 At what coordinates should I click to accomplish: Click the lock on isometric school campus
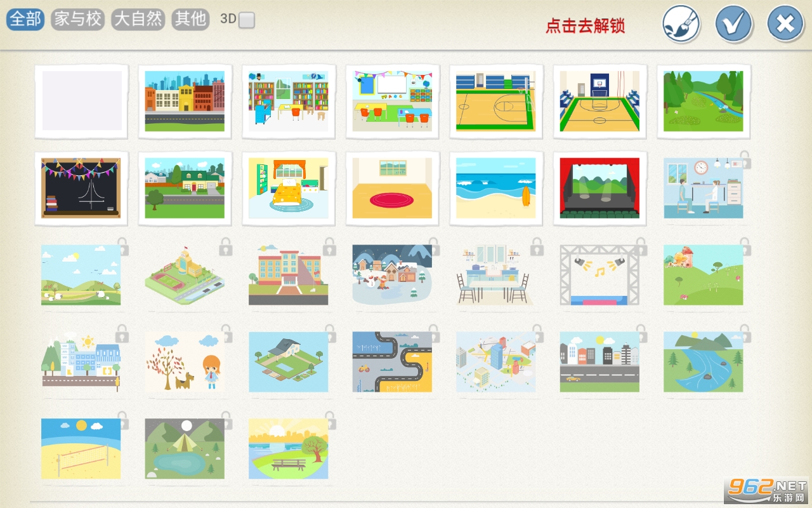point(226,246)
